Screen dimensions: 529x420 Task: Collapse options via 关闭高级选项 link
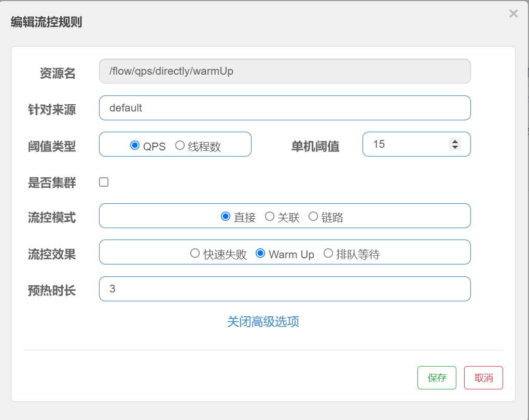tap(263, 321)
